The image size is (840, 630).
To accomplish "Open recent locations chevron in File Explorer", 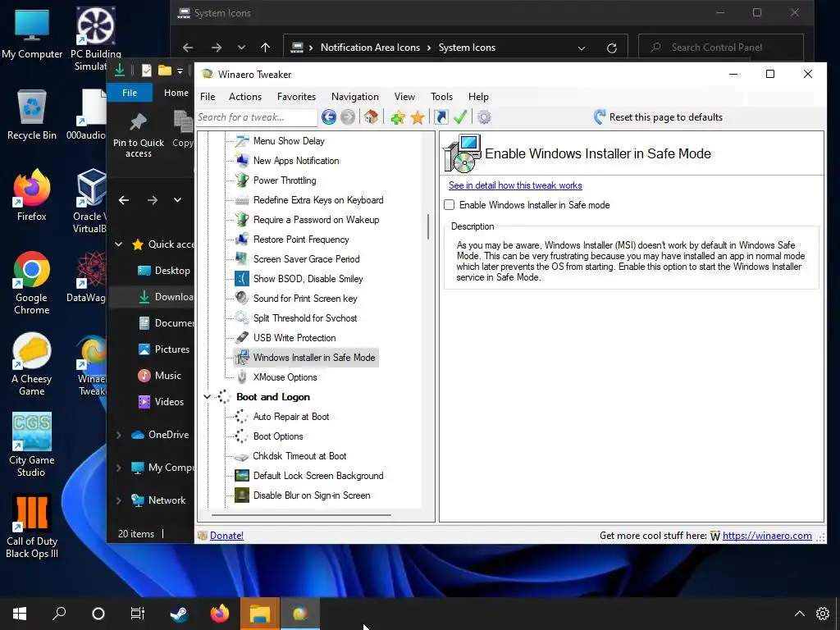I will coord(177,200).
